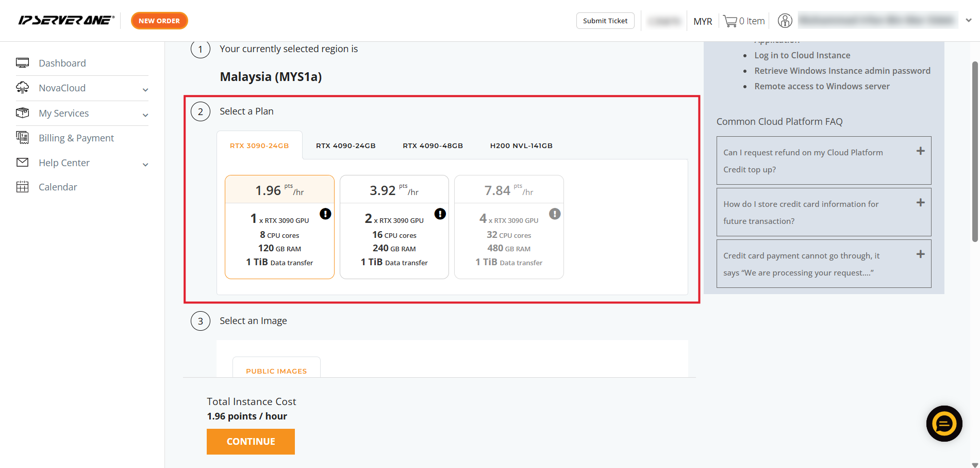Open the shopping cart icon
The height and width of the screenshot is (468, 980).
coord(730,21)
